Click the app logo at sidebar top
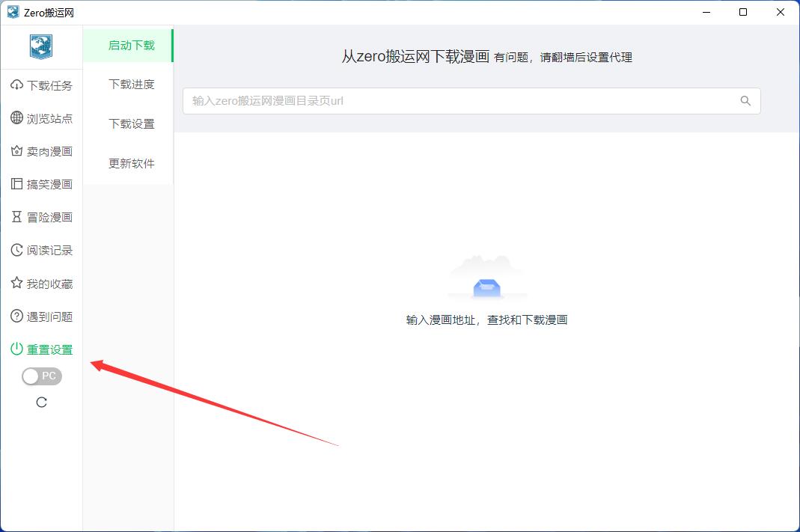 tap(41, 46)
